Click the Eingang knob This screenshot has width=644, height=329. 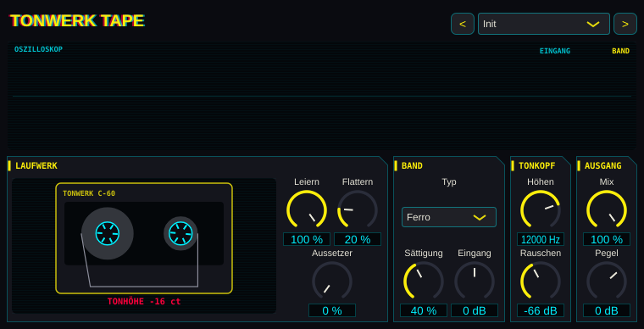(x=475, y=281)
